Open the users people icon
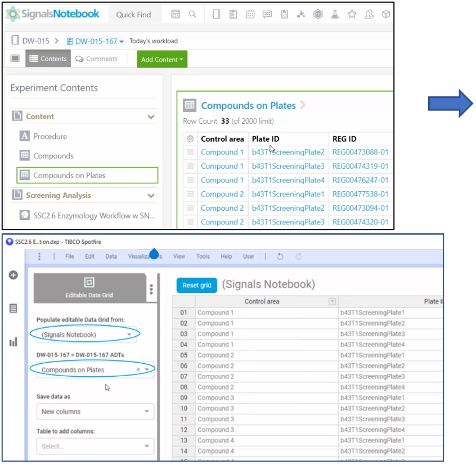476x465 pixels. tap(369, 14)
